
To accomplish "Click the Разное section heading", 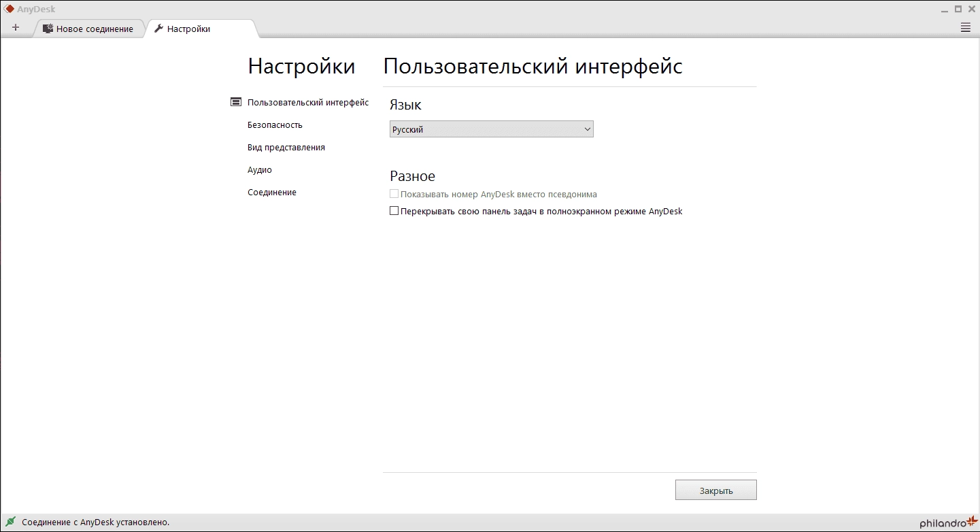I will click(412, 176).
